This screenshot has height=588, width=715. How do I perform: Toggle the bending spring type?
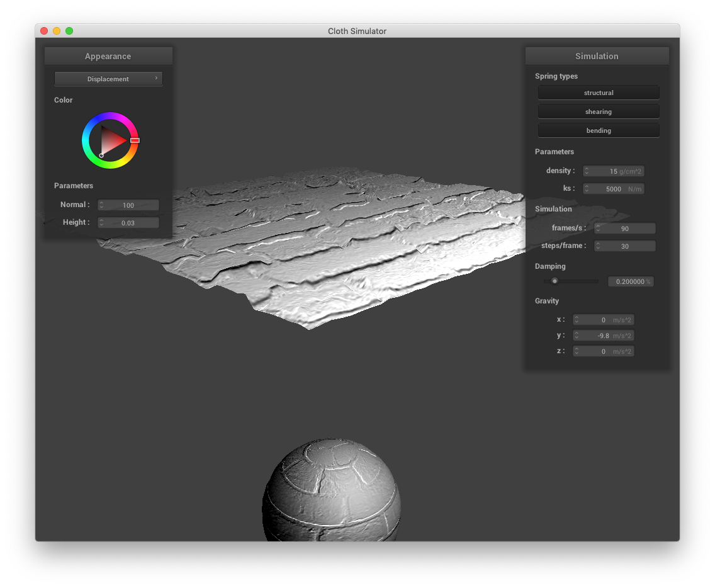pyautogui.click(x=599, y=130)
